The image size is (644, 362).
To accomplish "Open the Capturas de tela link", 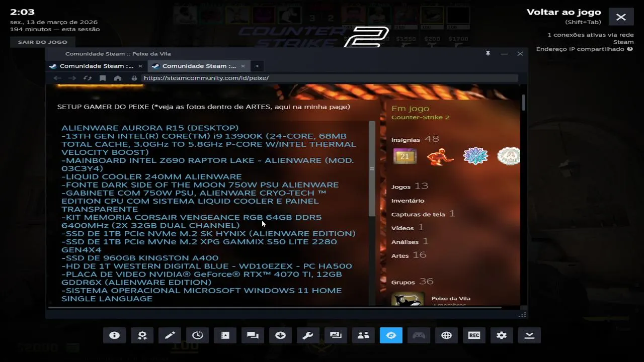I will [418, 214].
